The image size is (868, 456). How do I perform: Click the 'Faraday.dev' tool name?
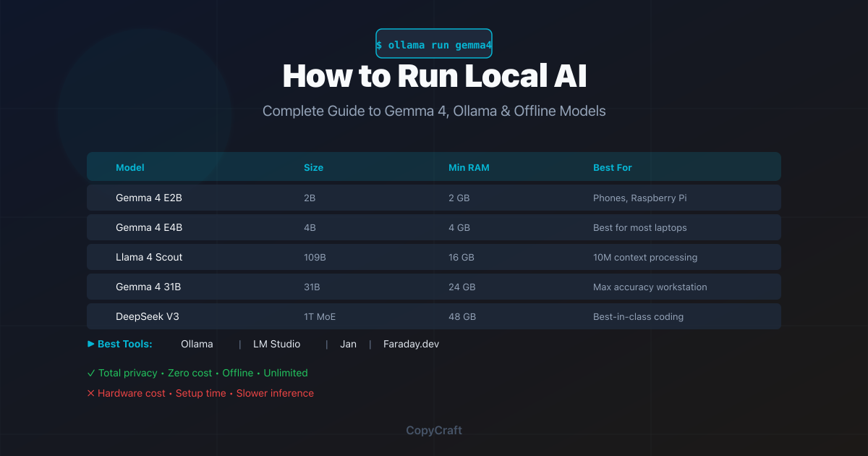tap(411, 344)
